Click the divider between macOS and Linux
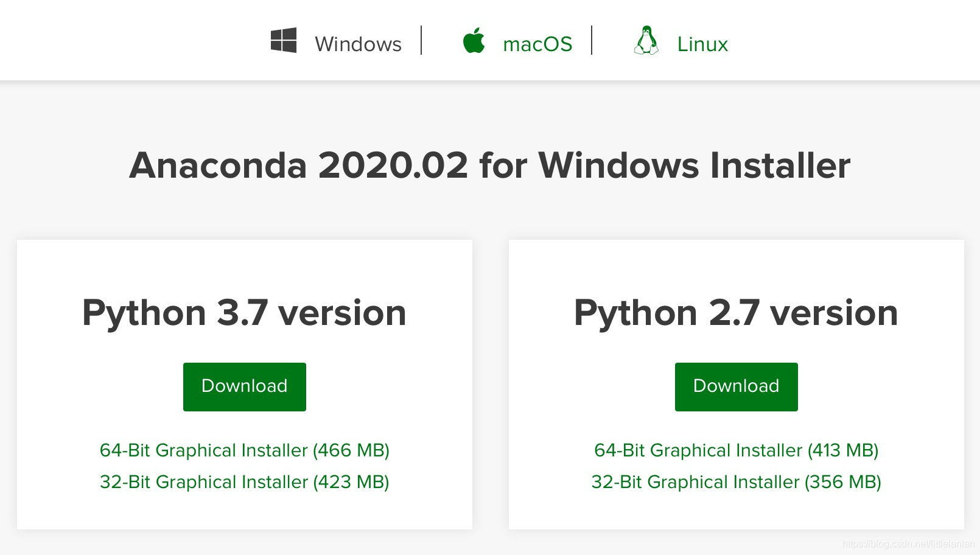Viewport: 980px width, 555px height. click(x=592, y=40)
